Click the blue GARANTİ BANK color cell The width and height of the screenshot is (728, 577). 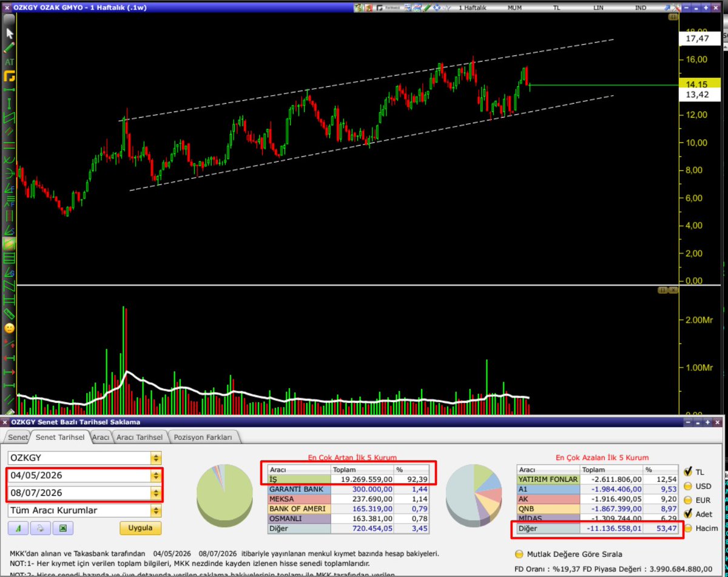click(x=299, y=488)
